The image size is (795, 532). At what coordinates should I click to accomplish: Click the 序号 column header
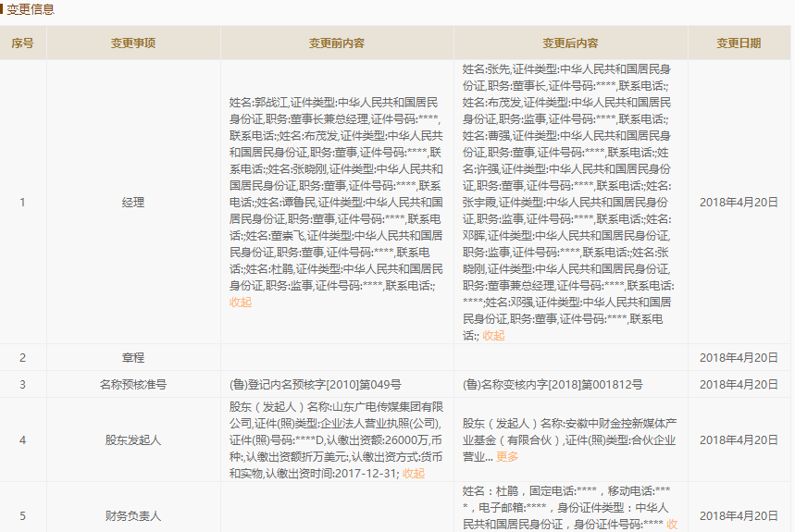(x=23, y=43)
